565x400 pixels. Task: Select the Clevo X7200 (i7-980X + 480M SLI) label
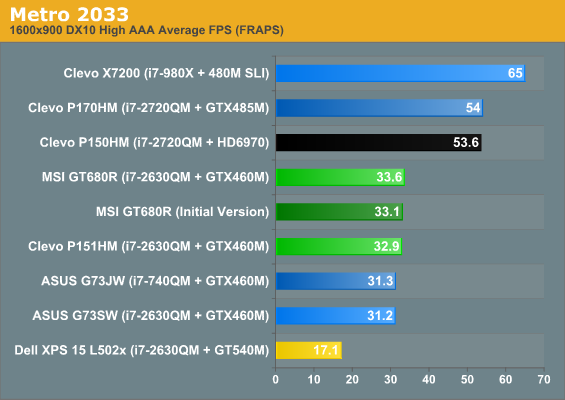[166, 73]
